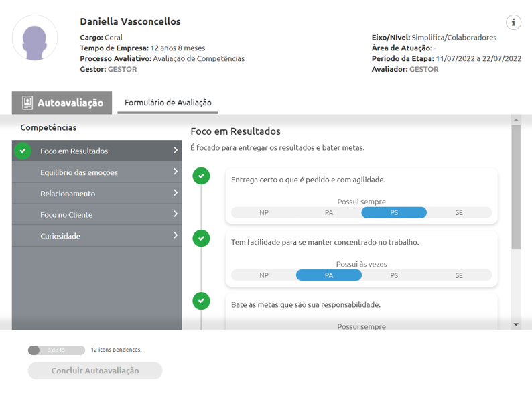
Task: Expand Equilíbrio das emoções competency
Action: click(x=176, y=172)
